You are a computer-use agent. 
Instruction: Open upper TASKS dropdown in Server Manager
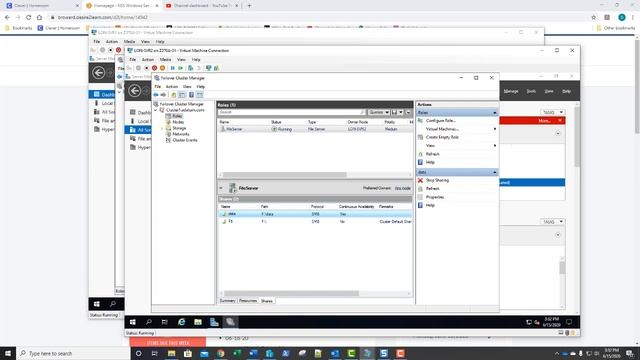(553, 112)
